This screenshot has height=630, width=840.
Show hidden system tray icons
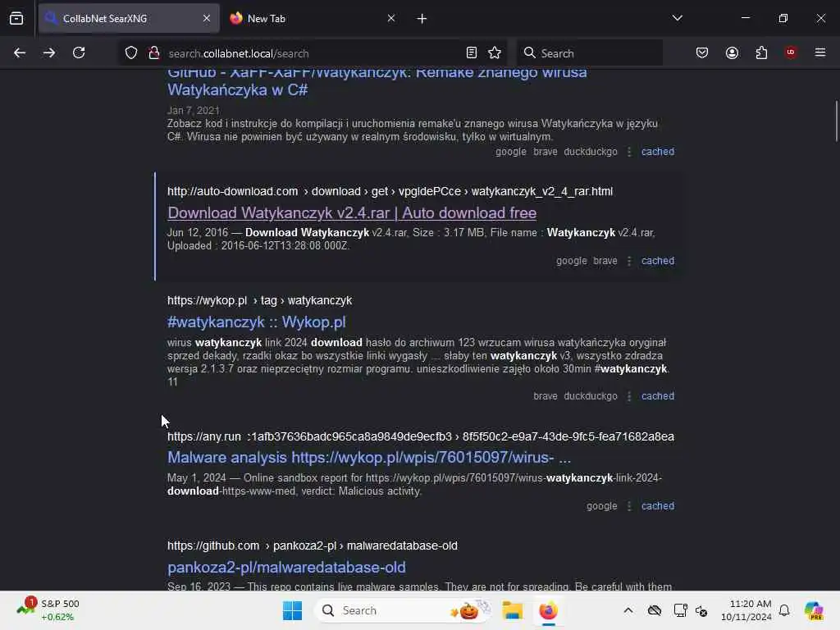[x=628, y=610]
